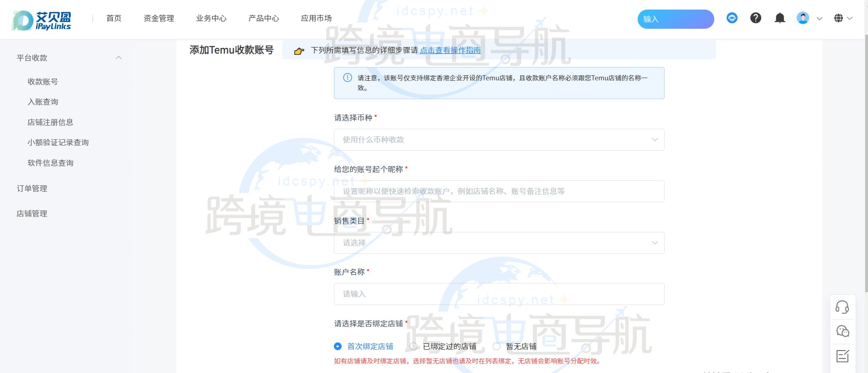Click the pointing hand icon
The image size is (868, 373).
[299, 51]
